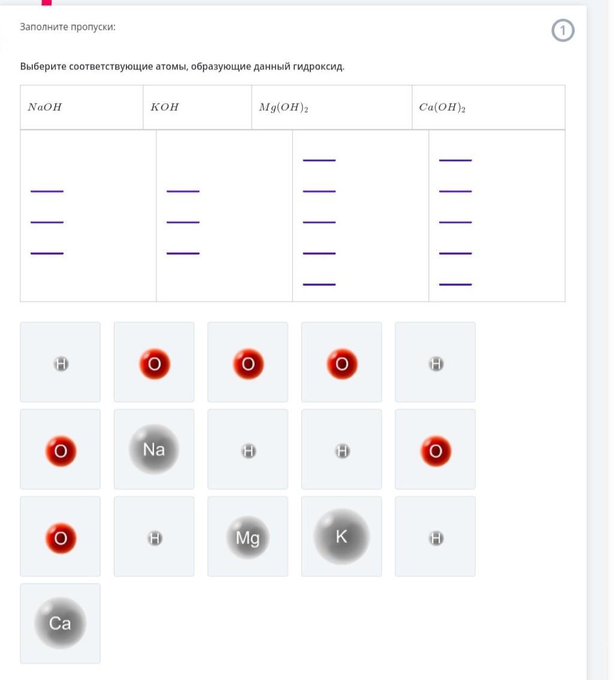Viewport: 616px width, 680px height.
Task: Select the O atom directly left of Na
Action: [x=61, y=451]
